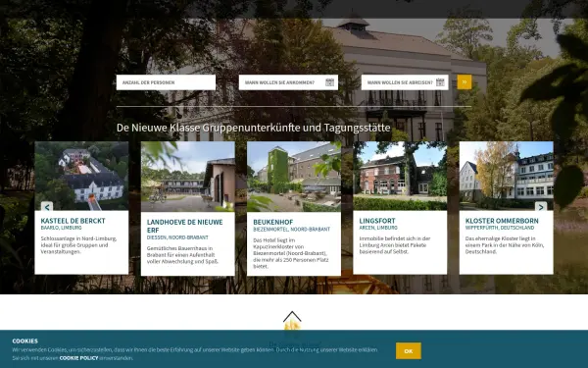
Task: Click the 'Biezenmortel, Noord-Brabant' location text
Action: click(x=292, y=229)
